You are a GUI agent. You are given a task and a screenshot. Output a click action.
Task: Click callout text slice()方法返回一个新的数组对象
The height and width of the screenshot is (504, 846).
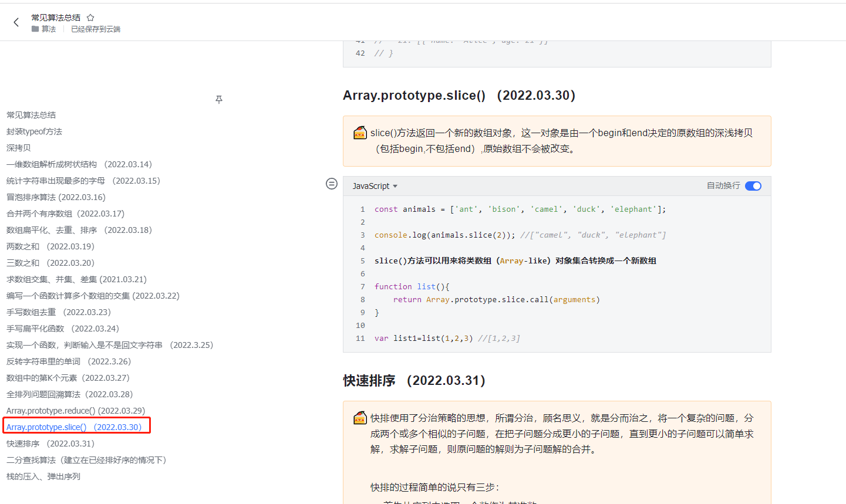(x=561, y=141)
